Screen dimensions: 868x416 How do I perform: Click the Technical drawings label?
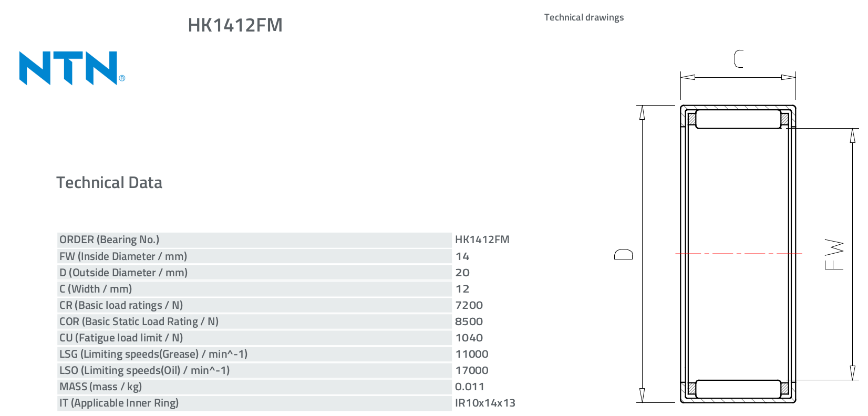pos(584,17)
